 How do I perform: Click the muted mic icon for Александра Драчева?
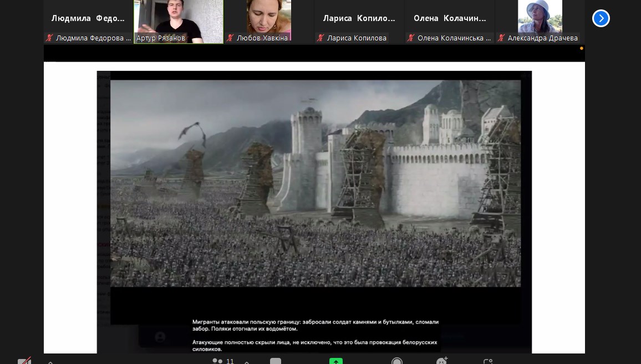click(501, 38)
